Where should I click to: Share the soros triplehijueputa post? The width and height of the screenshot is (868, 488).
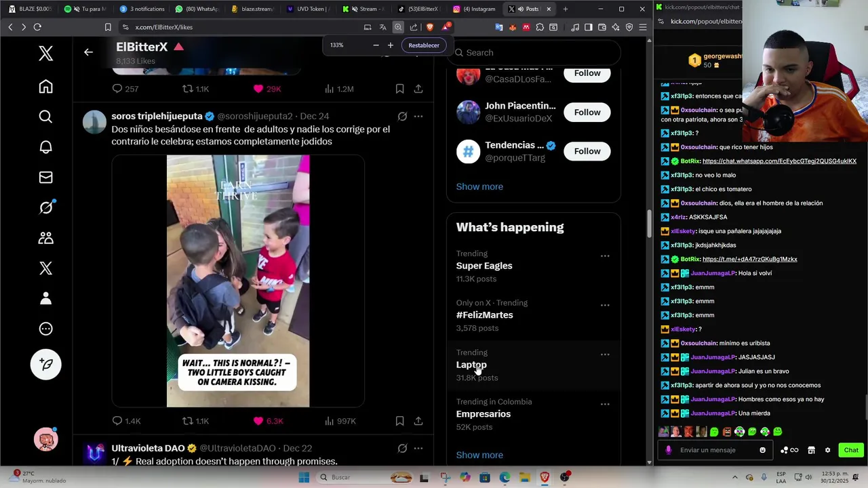tap(418, 421)
